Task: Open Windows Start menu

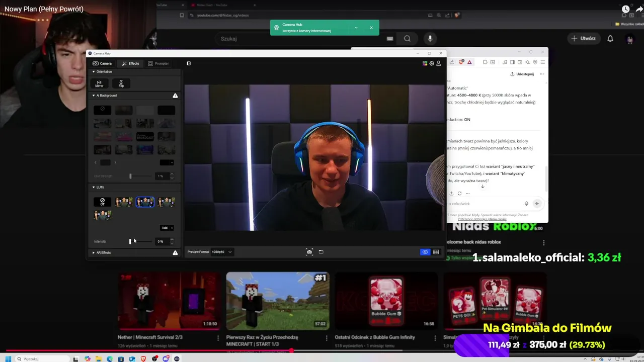Action: tap(8, 359)
